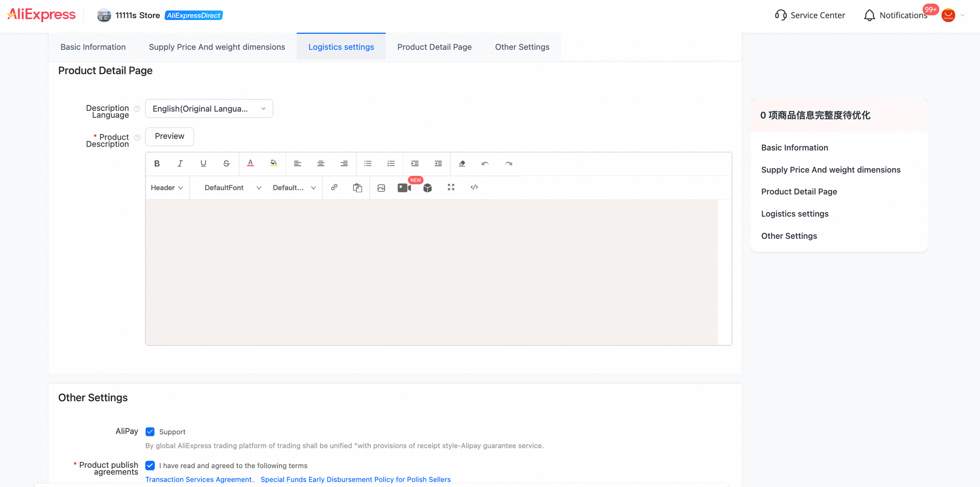Image resolution: width=980 pixels, height=487 pixels.
Task: Open the DefaultFont dropdown
Action: click(x=233, y=188)
